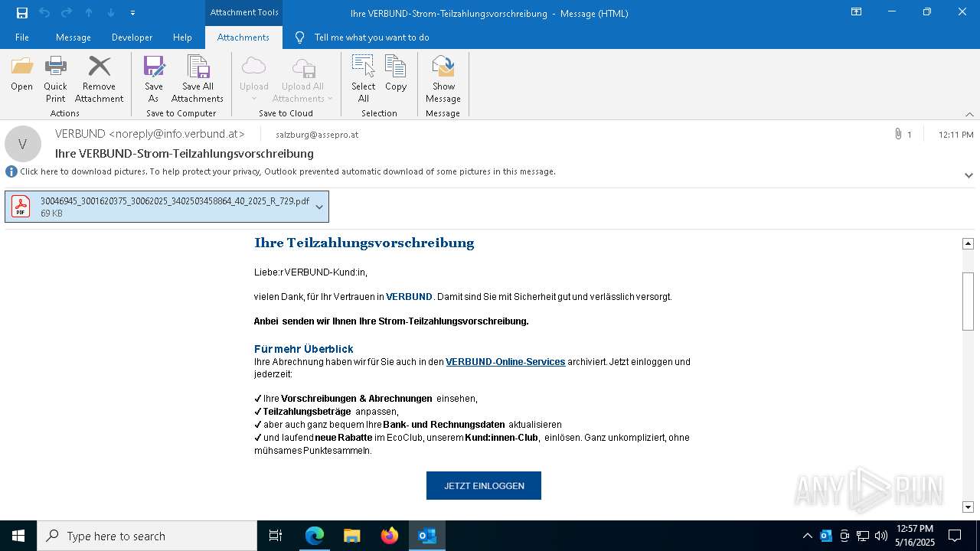Click recipient salzburg@assepro.at

317,135
